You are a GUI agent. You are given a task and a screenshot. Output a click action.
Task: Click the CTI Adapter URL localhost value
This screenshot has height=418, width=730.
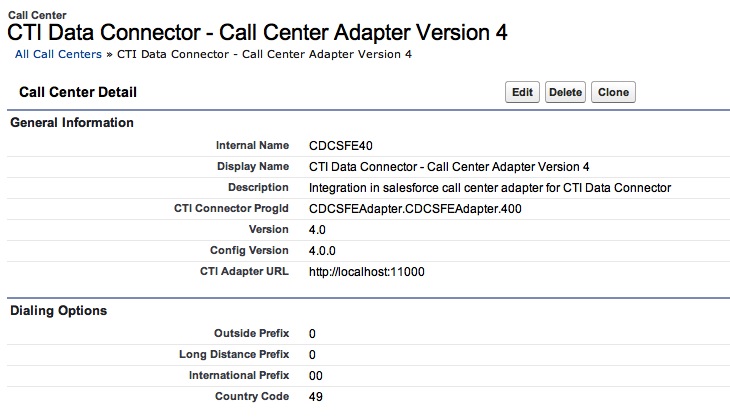pos(367,271)
